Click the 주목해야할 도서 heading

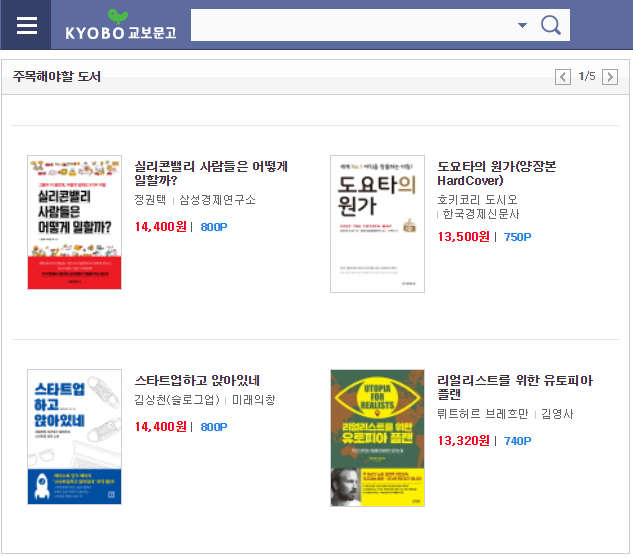tap(57, 76)
